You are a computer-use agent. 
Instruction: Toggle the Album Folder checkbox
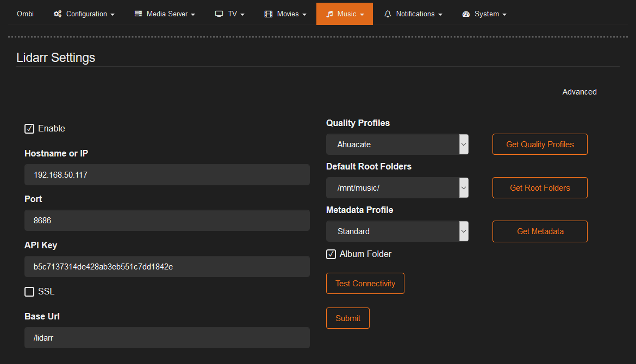tap(331, 254)
